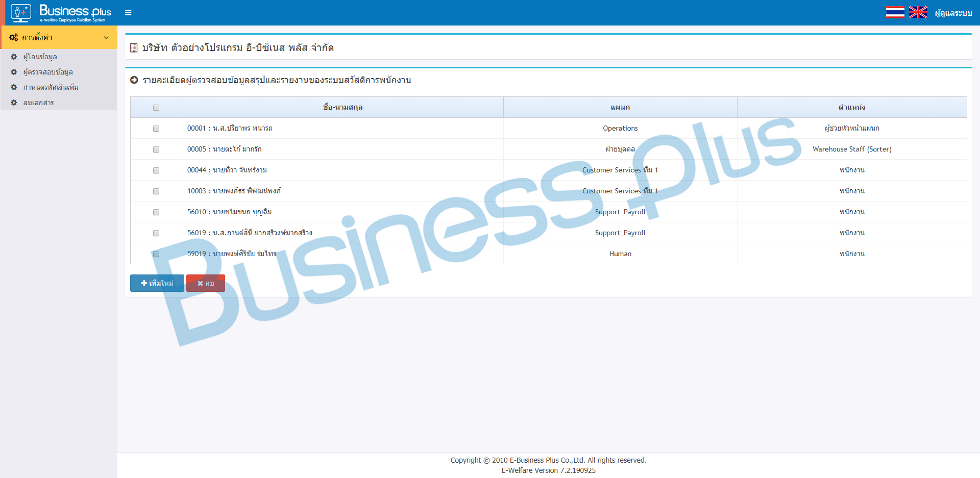The width and height of the screenshot is (980, 478).
Task: Toggle the hamburger sidebar menu icon
Action: pyautogui.click(x=128, y=13)
